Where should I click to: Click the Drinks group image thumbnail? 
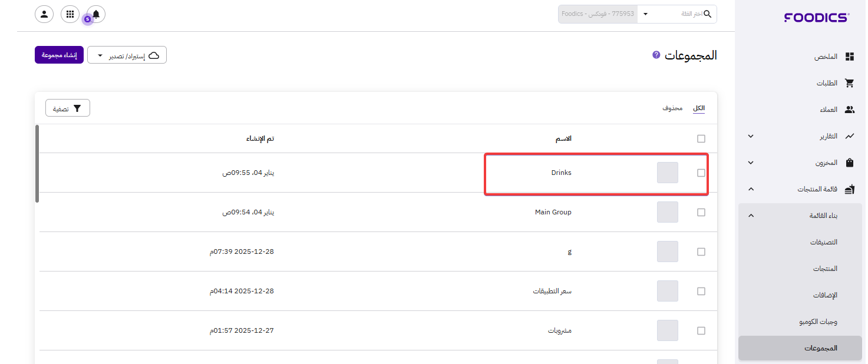667,173
